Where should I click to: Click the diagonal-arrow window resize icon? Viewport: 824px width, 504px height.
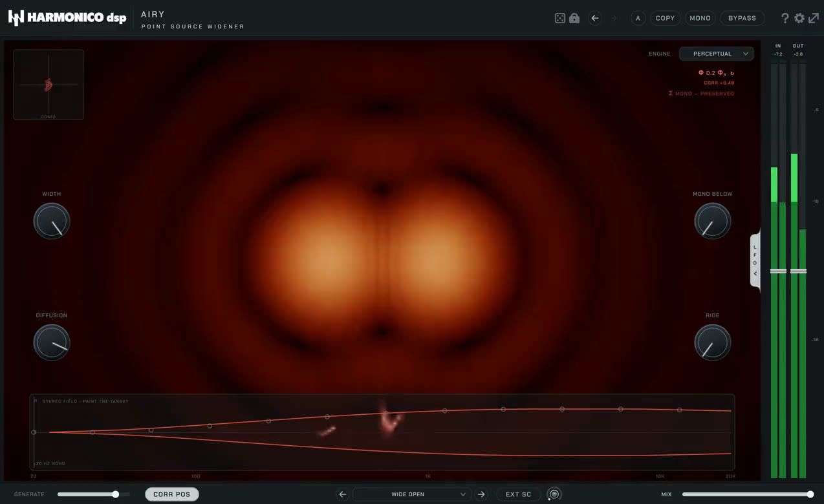coord(814,18)
